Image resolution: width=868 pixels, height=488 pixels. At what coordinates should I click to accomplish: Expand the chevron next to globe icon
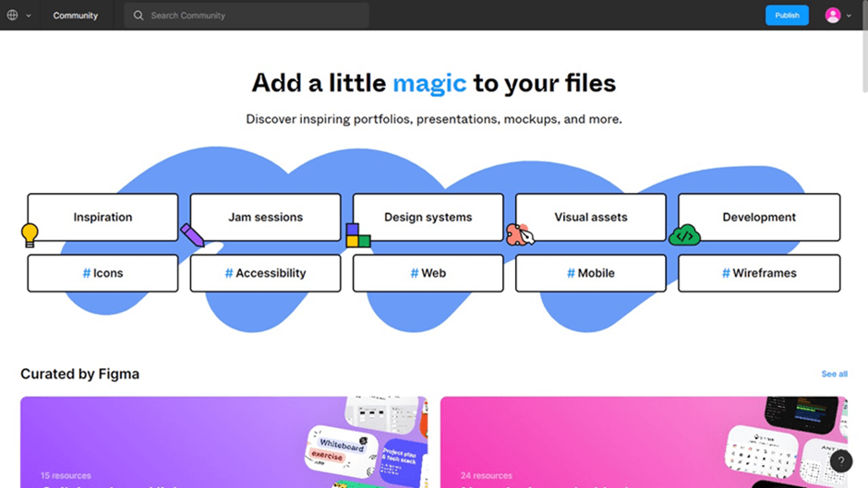pyautogui.click(x=29, y=16)
